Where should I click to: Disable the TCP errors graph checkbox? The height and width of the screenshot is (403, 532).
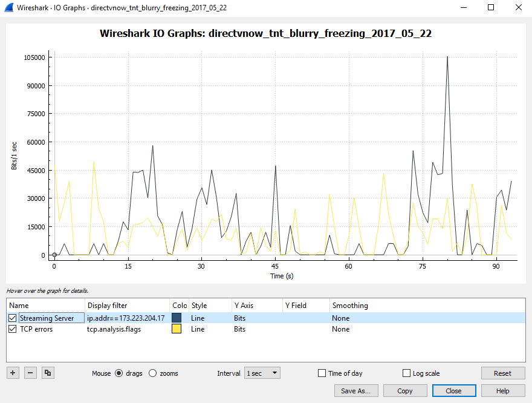(13, 329)
